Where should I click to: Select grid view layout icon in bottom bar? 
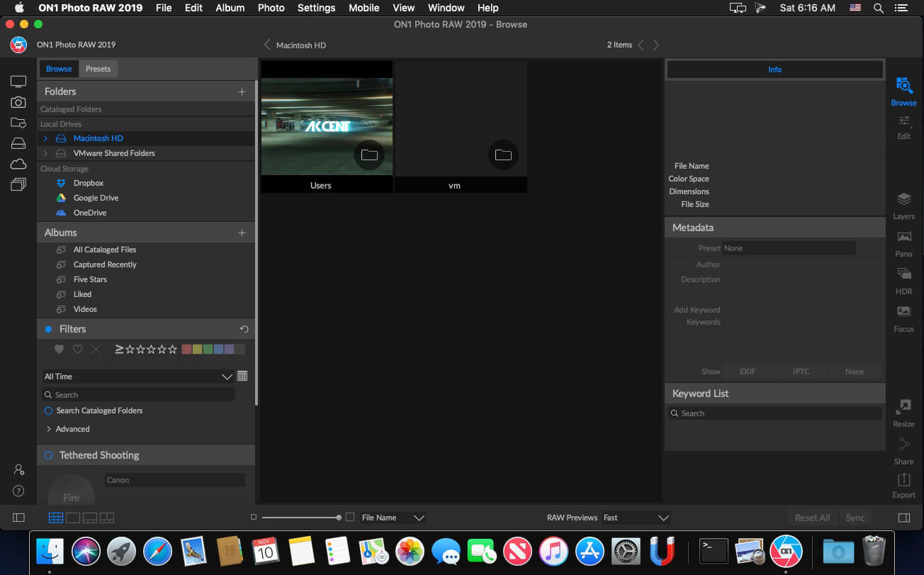56,518
